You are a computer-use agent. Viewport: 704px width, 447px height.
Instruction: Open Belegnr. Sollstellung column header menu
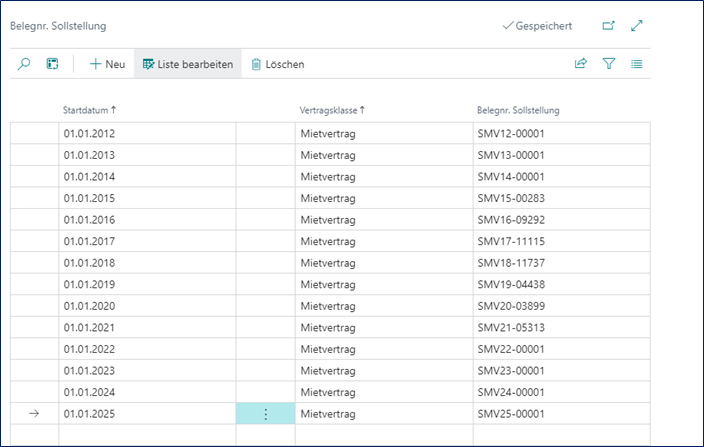(517, 110)
